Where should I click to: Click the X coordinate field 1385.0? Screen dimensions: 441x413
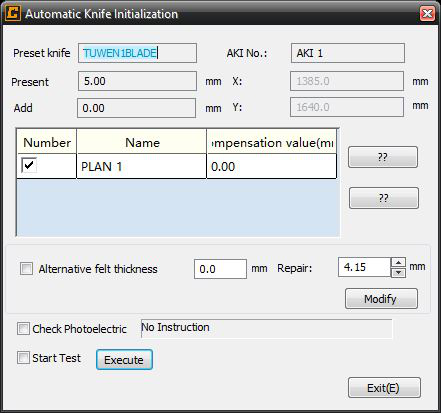pos(347,81)
